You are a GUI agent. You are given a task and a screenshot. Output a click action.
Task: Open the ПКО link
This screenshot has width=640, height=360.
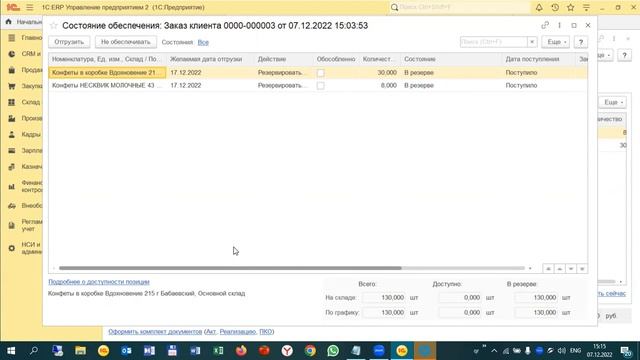click(266, 331)
